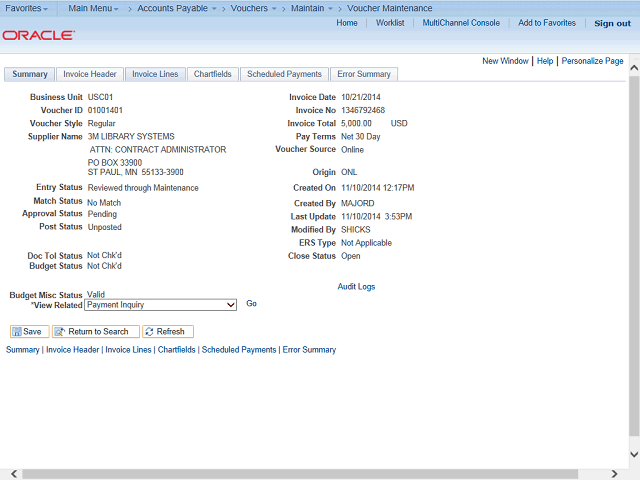640x480 pixels.
Task: Switch to Error Summary tab
Action: [364, 74]
